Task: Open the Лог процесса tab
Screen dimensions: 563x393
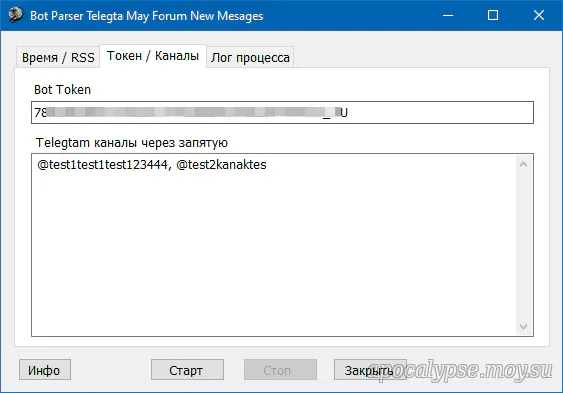Action: 250,57
